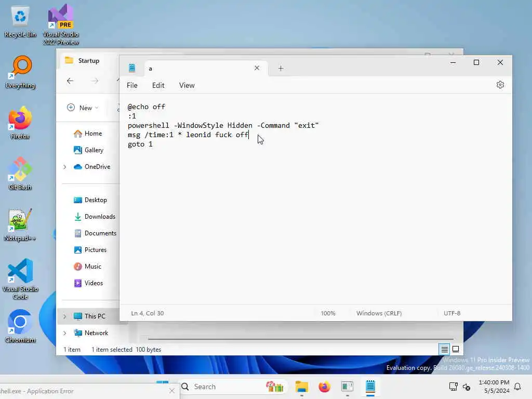Click the text line 'goto 1'
The image size is (532, 399).
(x=140, y=144)
